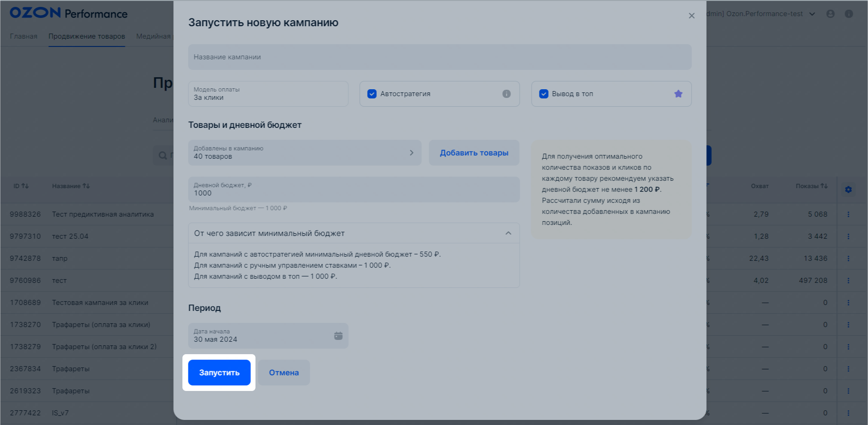Open row menu for campaign 9742878
The width and height of the screenshot is (868, 425).
[x=848, y=258]
